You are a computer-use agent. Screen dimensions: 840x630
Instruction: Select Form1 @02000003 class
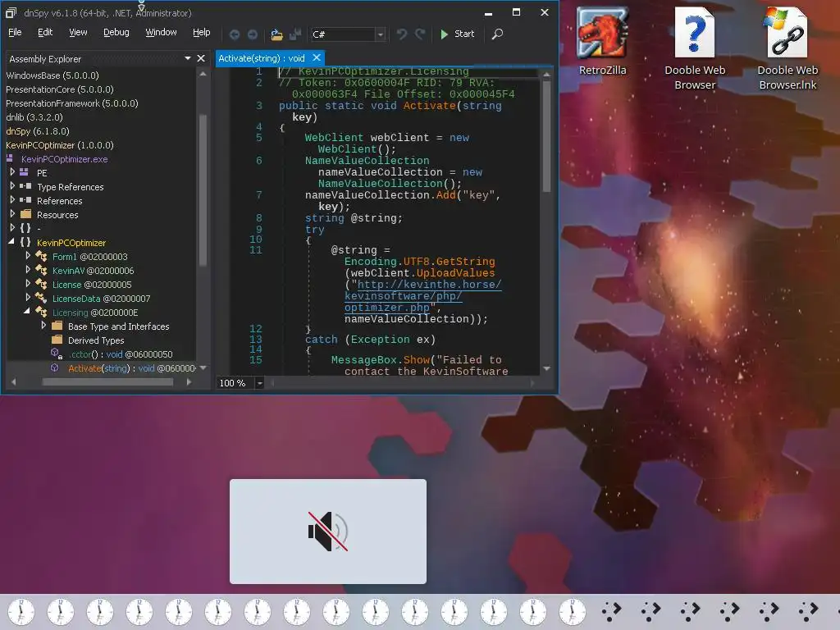coord(89,257)
